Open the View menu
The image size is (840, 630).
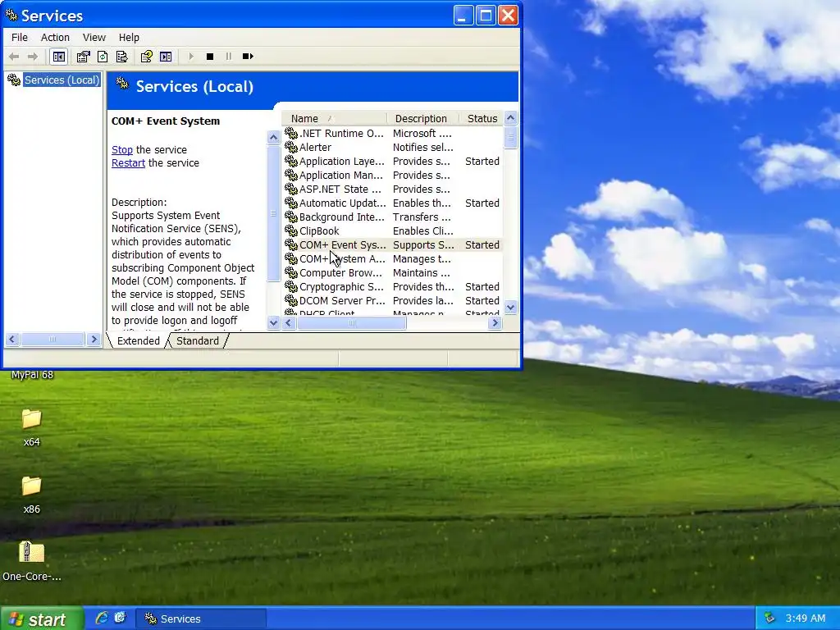tap(94, 38)
